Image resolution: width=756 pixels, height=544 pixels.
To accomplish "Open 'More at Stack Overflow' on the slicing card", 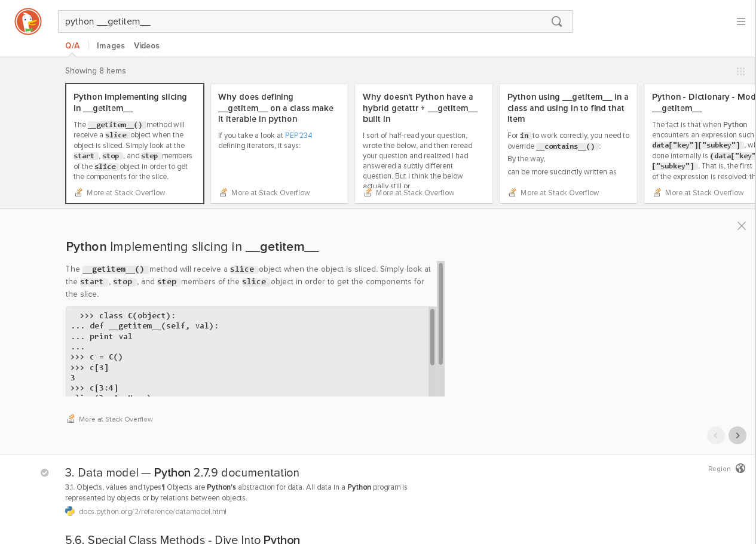I will [x=126, y=192].
